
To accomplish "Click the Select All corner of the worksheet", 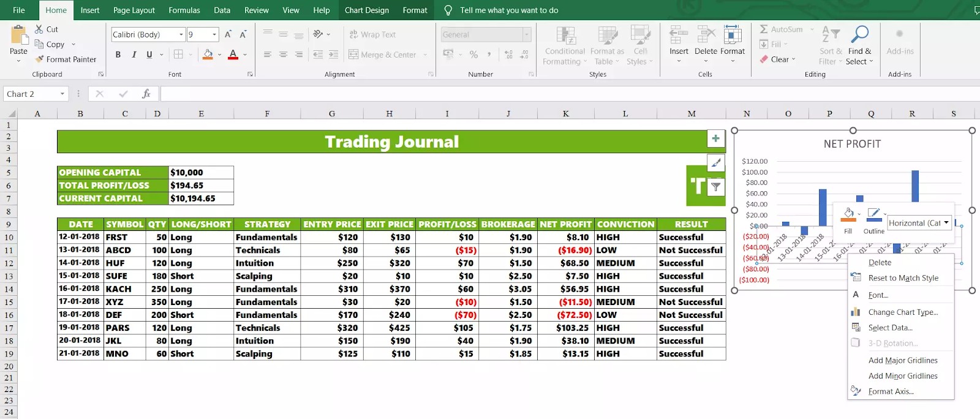I will pos(9,113).
